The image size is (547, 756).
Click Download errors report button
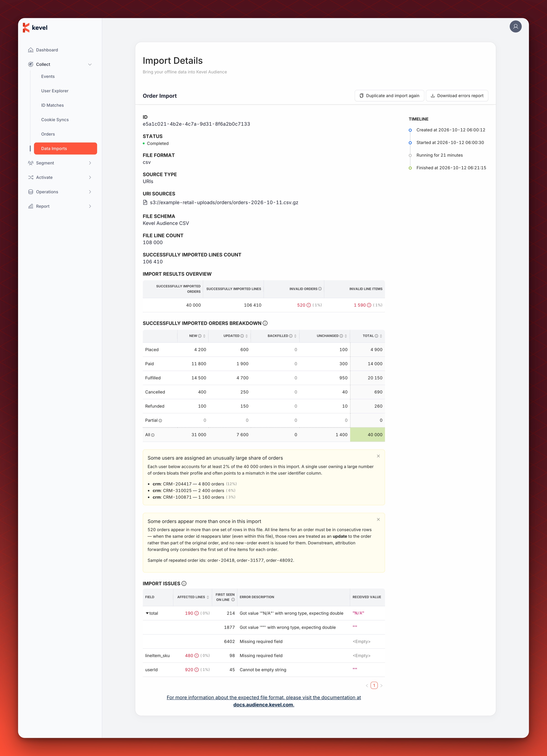(457, 96)
